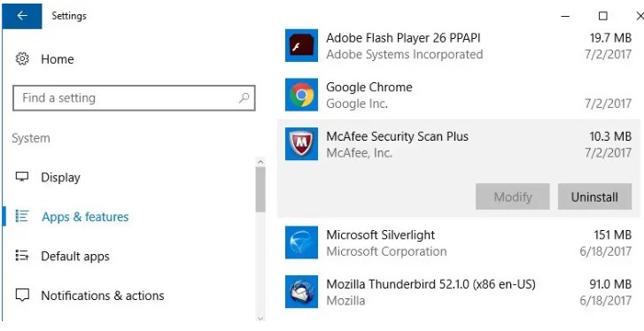The height and width of the screenshot is (331, 644).
Task: Open the Home settings page
Action: [x=58, y=59]
